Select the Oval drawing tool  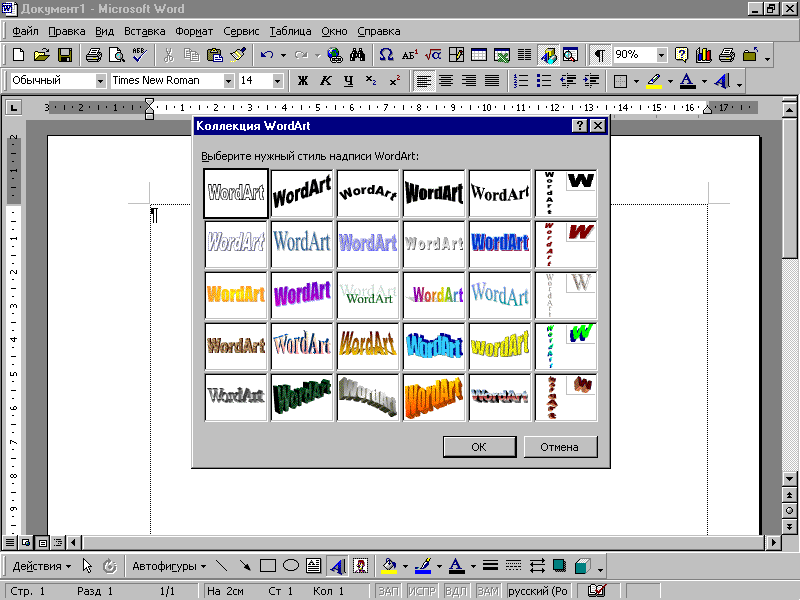291,566
